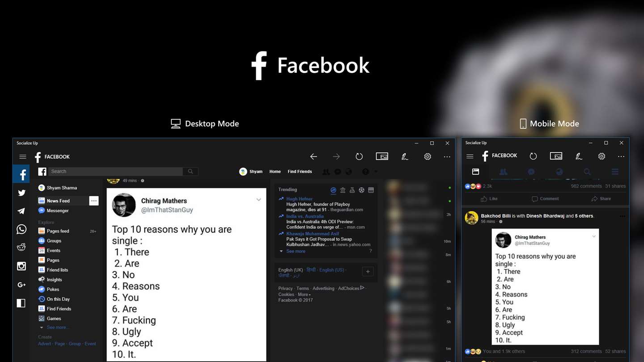
Task: Open Twitter from the sidebar
Action: point(21,193)
